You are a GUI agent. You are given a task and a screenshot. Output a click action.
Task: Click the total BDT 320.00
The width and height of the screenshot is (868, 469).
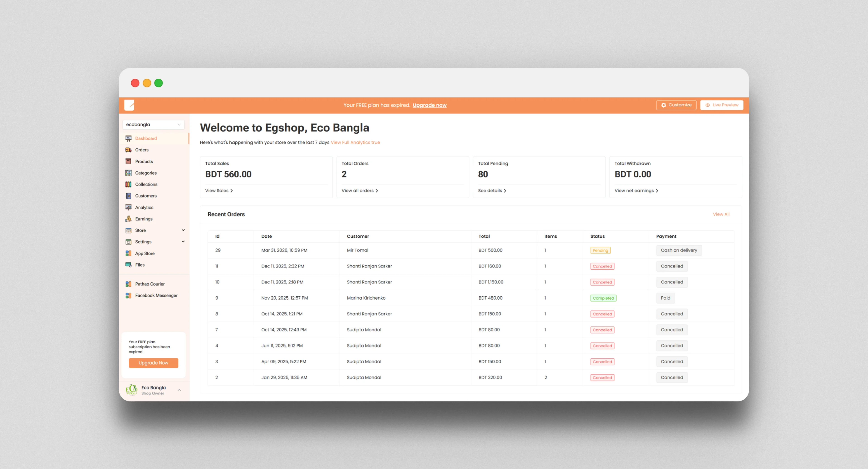click(490, 378)
